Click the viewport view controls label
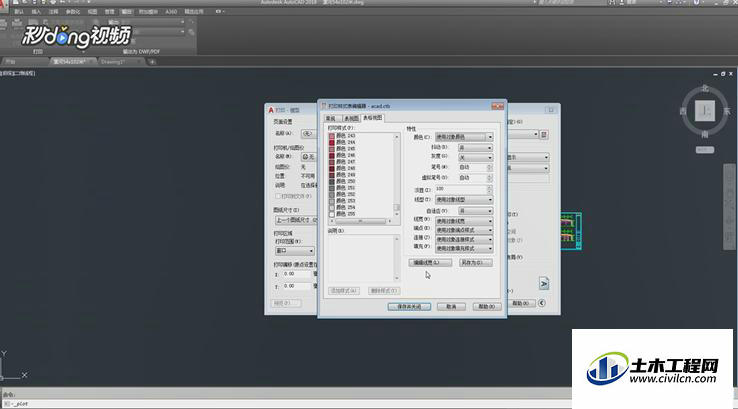Viewport: 738px width, 409px height. (17, 73)
